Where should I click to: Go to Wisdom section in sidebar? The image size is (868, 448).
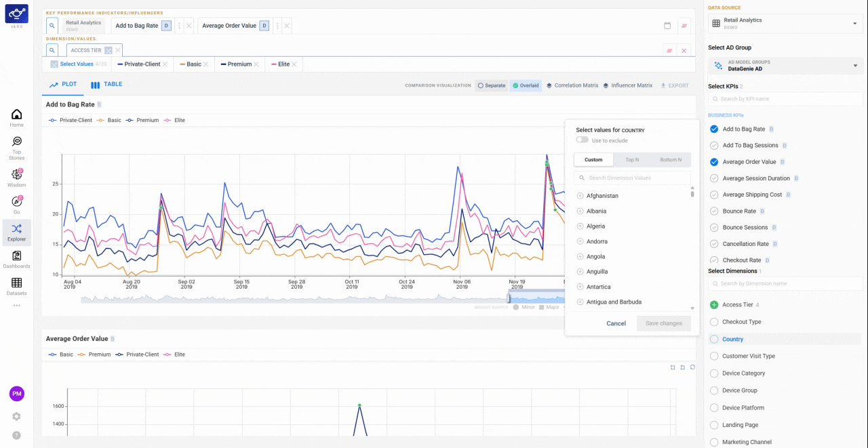(x=16, y=178)
